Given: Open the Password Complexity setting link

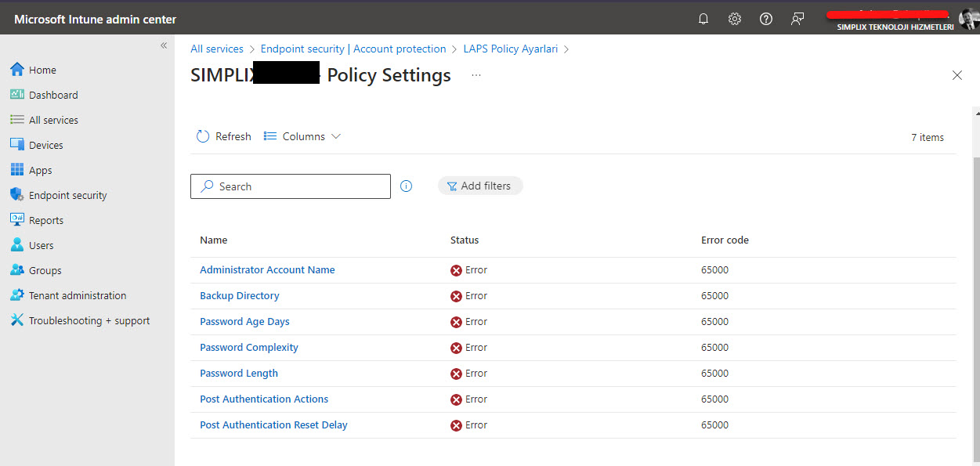Looking at the screenshot, I should click(x=249, y=347).
